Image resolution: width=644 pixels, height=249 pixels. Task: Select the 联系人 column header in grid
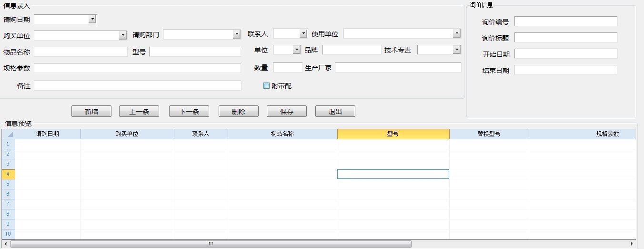pos(201,134)
